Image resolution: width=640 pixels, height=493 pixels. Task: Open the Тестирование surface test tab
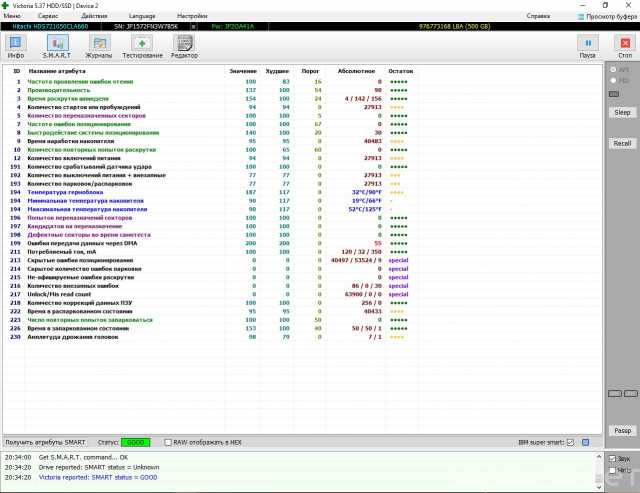point(142,47)
